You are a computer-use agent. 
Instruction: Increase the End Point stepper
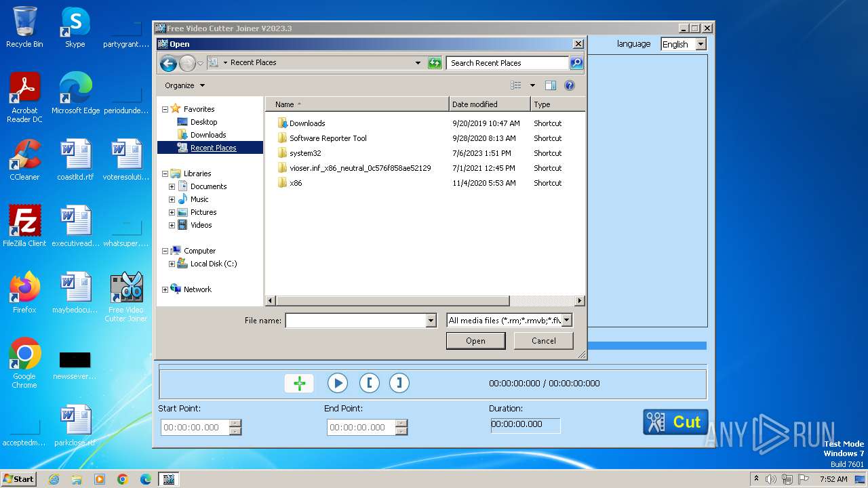(401, 424)
